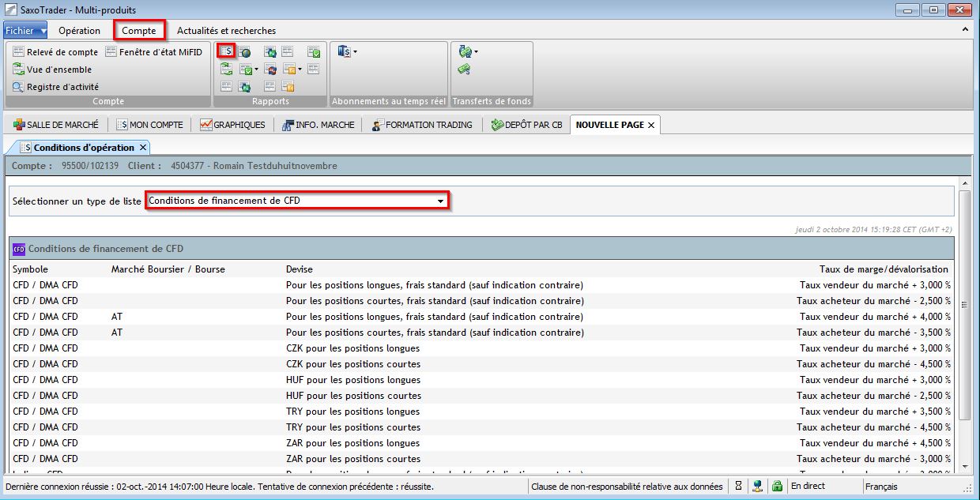This screenshot has width=980, height=500.
Task: Open the Fichier dropdown menu
Action: [x=25, y=31]
